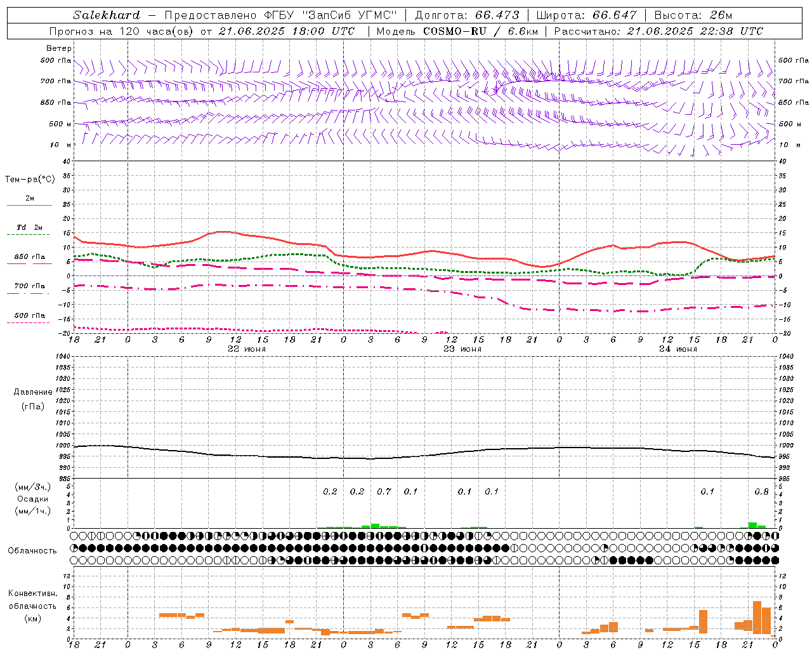
Task: Click the Ветер panel label
Action: (x=59, y=48)
